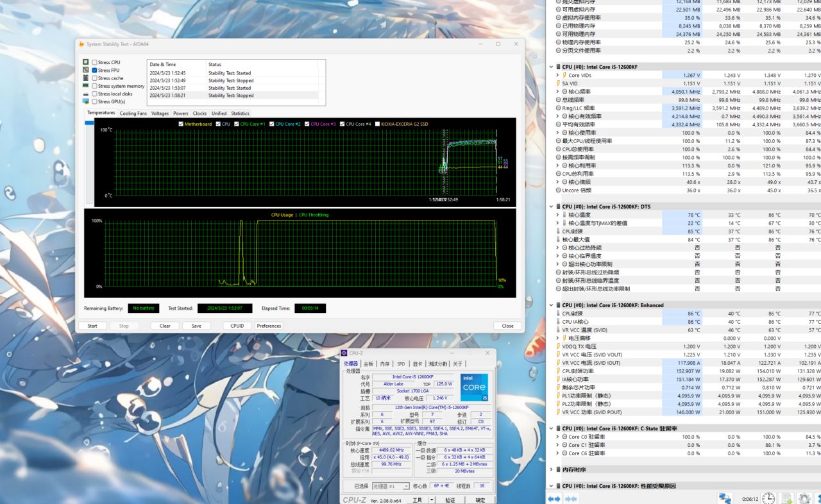This screenshot has width=821, height=504.
Task: Click the lightning icon beside VDDQ TX 电压
Action: point(558,346)
